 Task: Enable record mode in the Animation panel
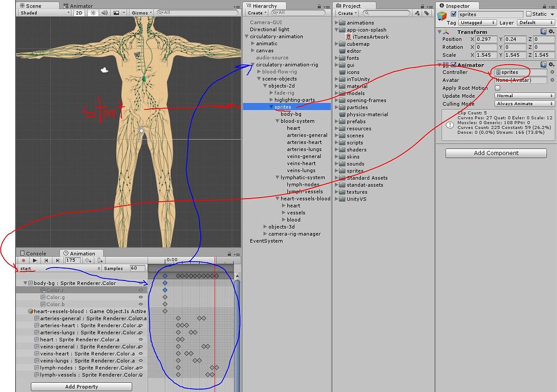pyautogui.click(x=23, y=260)
